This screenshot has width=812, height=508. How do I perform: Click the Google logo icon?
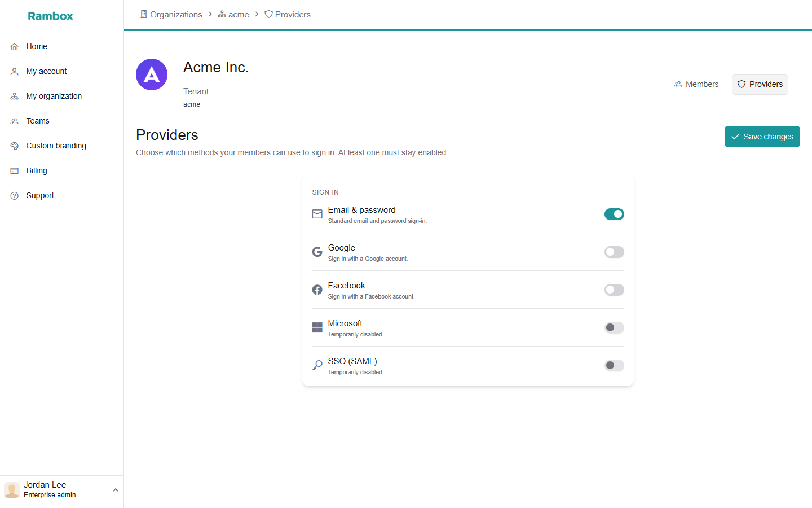click(x=317, y=252)
